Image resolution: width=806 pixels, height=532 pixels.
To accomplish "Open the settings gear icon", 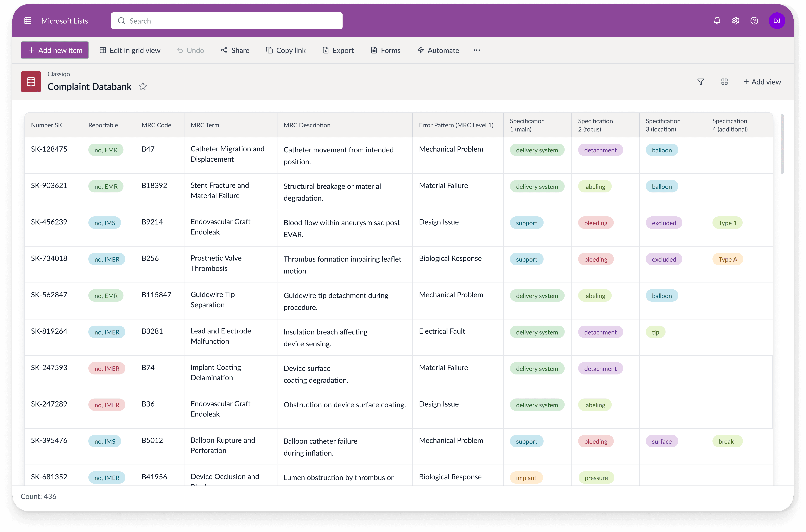I will pyautogui.click(x=735, y=21).
